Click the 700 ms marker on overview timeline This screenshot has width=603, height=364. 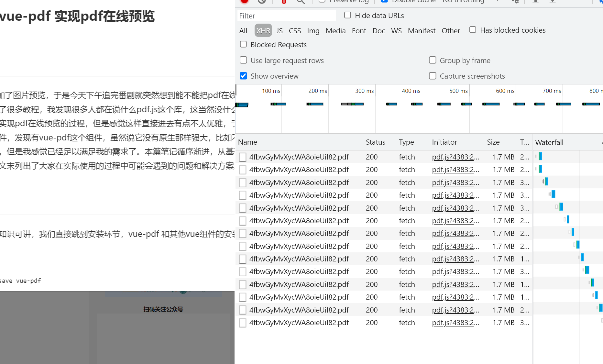[552, 91]
